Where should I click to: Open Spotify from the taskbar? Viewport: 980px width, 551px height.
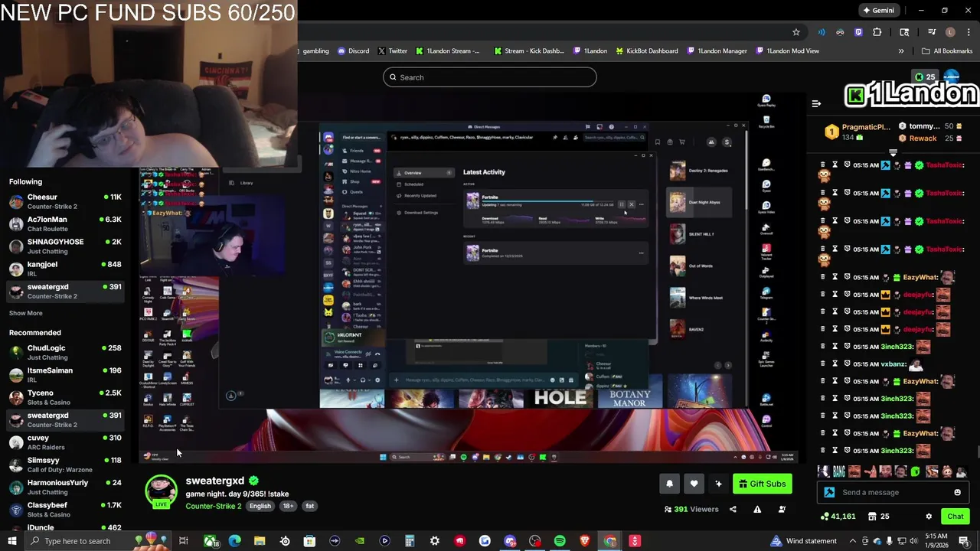pyautogui.click(x=560, y=541)
